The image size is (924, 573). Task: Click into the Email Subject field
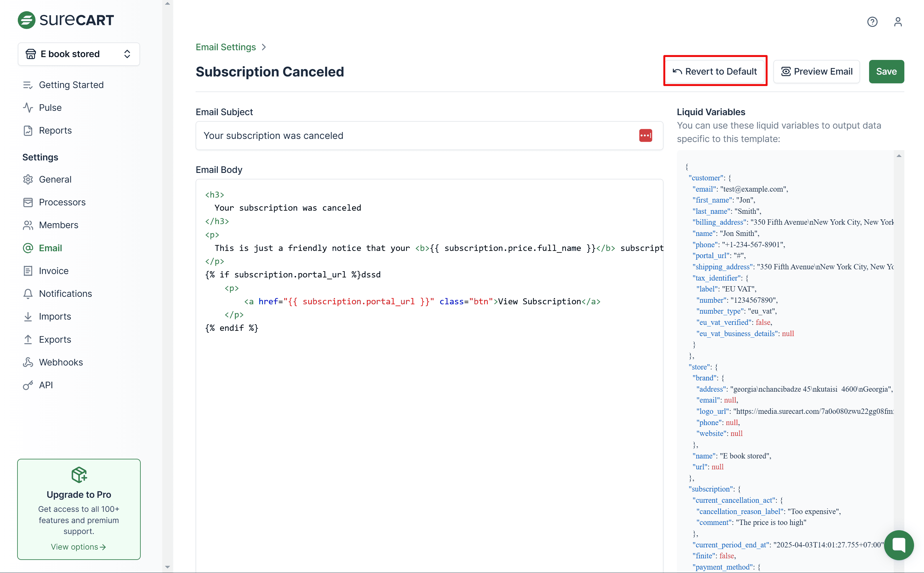click(416, 136)
